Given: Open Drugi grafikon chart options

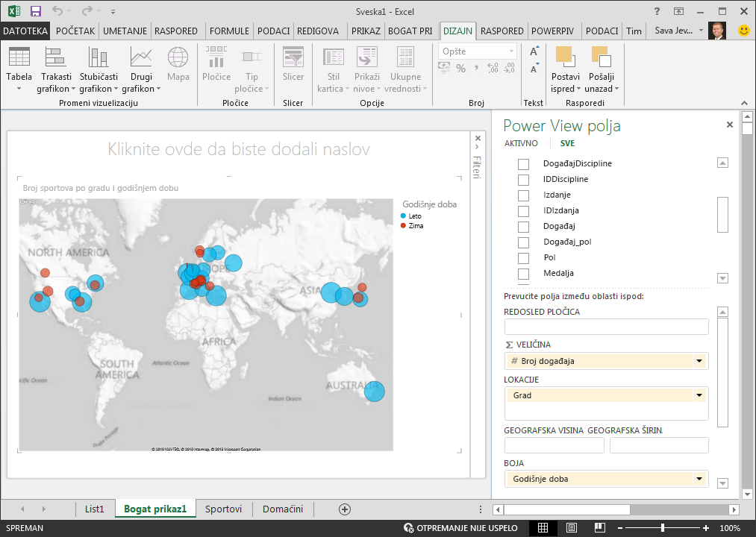Looking at the screenshot, I should pyautogui.click(x=141, y=69).
